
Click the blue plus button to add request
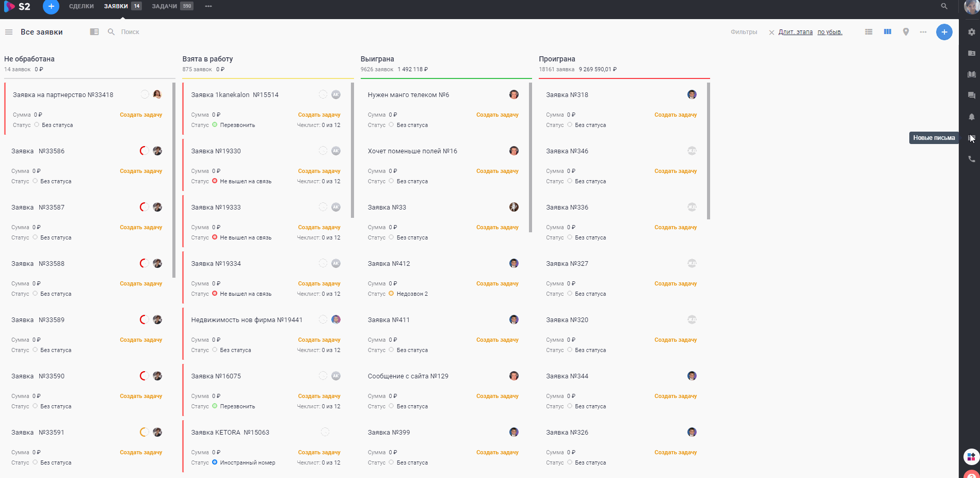pos(944,31)
